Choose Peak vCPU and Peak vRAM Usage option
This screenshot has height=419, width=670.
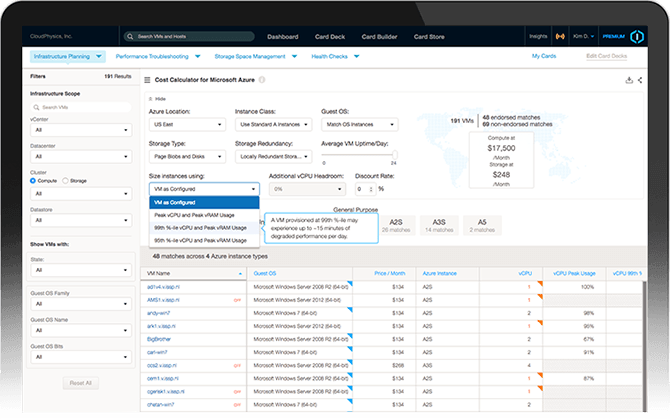pos(204,215)
